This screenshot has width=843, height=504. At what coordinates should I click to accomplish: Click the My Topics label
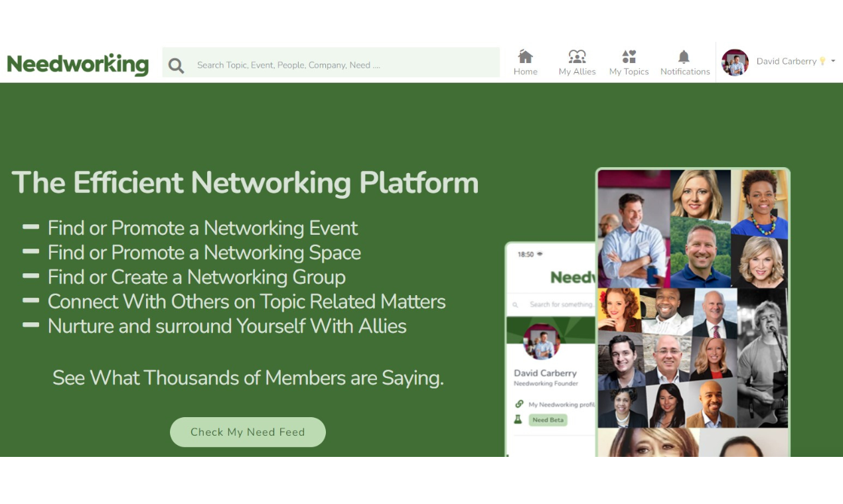pos(629,72)
